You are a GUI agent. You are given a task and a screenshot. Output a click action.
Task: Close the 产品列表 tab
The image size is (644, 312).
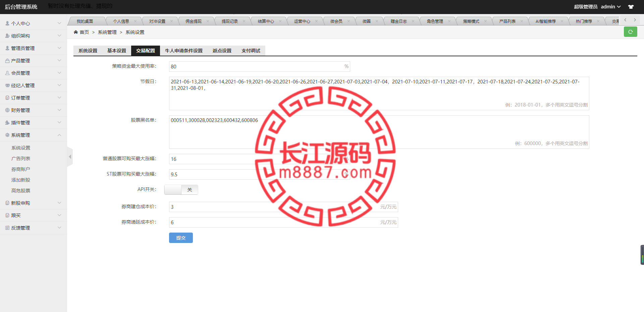[522, 21]
